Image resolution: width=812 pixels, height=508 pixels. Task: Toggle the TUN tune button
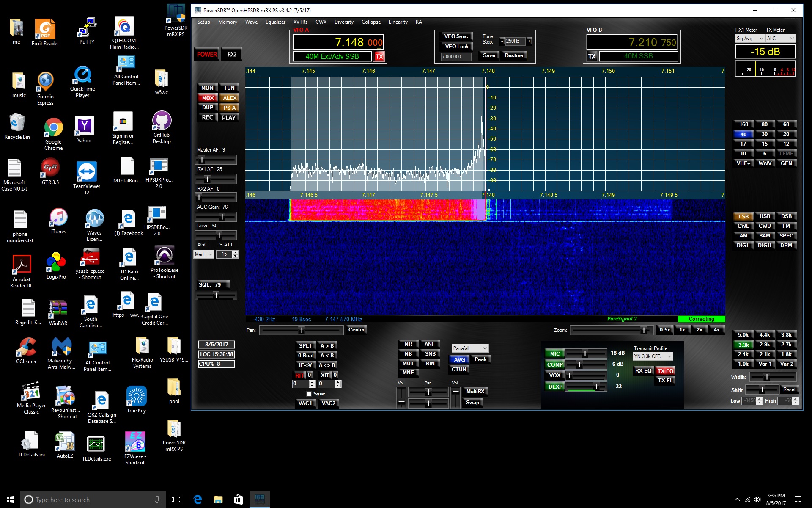pos(229,88)
